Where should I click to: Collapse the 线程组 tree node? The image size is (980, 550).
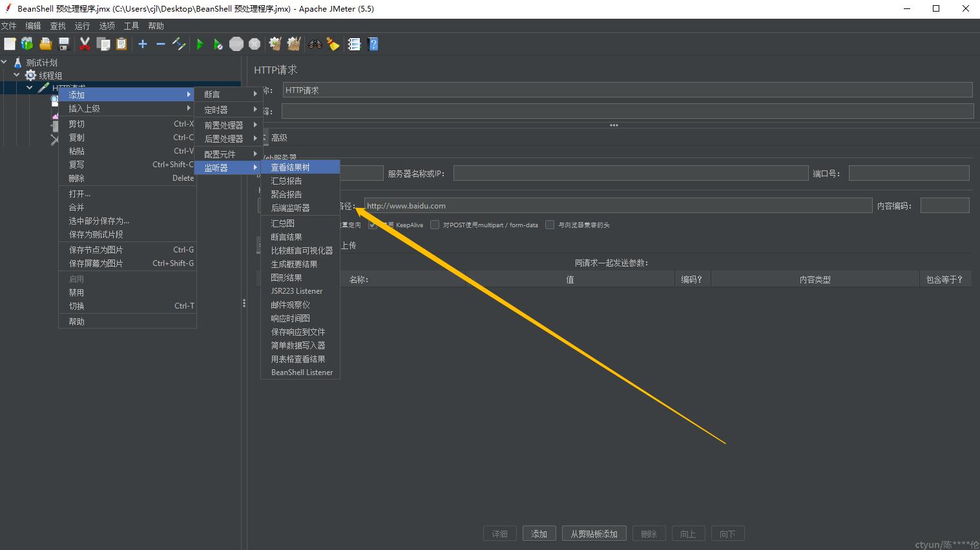(17, 76)
